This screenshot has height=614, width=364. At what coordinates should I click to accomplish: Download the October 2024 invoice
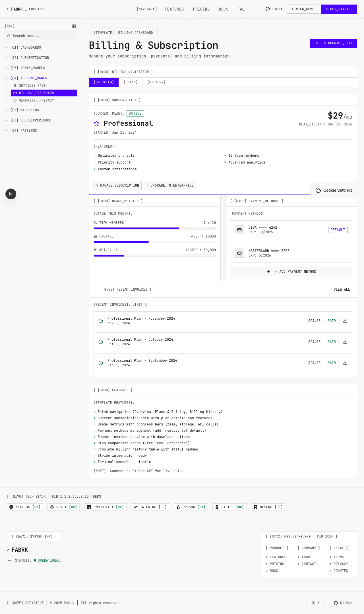click(345, 342)
